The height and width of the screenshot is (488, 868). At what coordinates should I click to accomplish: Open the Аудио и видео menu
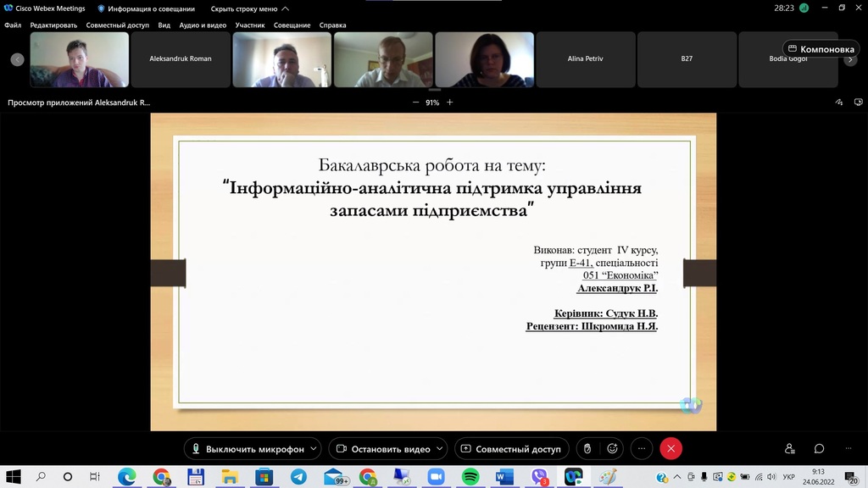[203, 25]
